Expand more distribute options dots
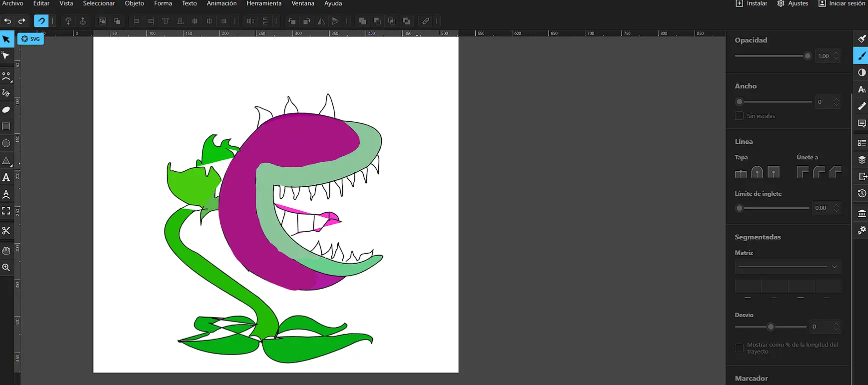Image resolution: width=868 pixels, height=385 pixels. [x=276, y=21]
